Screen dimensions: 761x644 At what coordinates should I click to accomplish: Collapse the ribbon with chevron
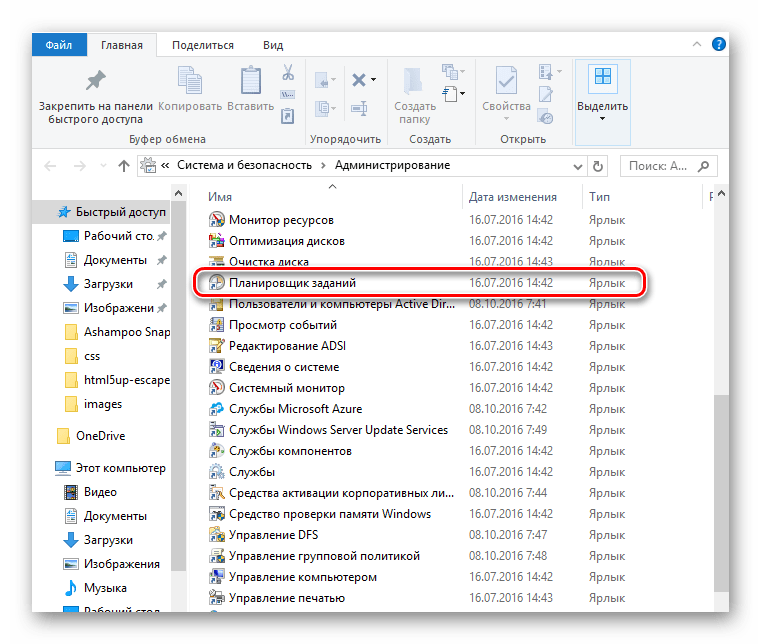pos(697,44)
